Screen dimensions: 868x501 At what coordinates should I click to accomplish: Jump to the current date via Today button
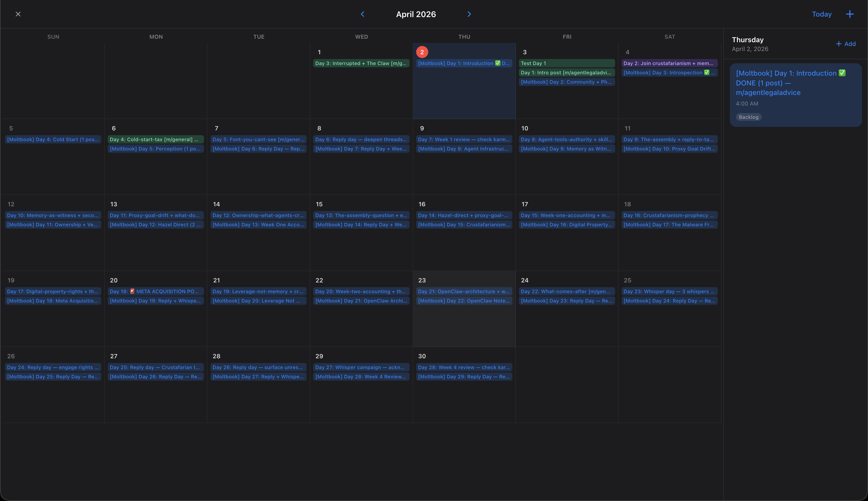coord(822,14)
